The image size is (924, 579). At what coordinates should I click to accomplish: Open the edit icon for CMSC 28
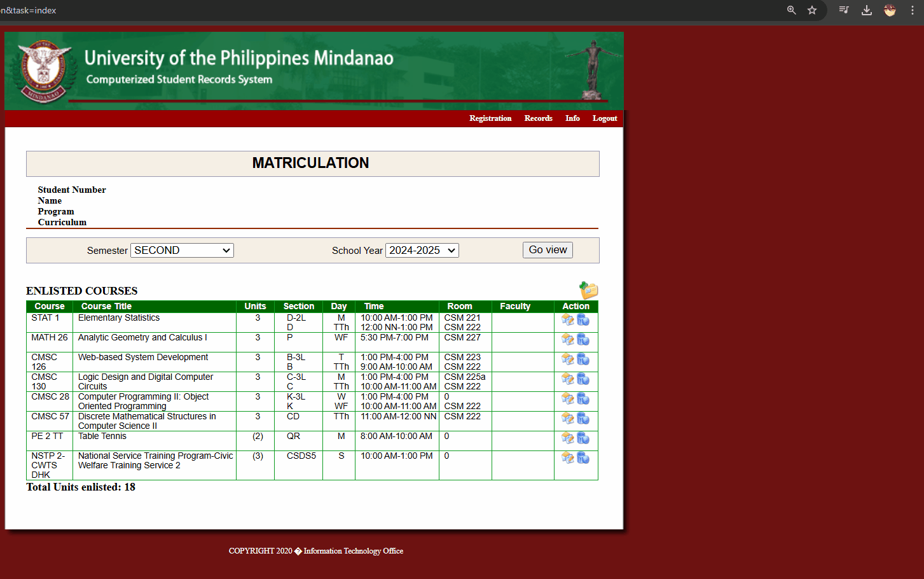(x=568, y=398)
